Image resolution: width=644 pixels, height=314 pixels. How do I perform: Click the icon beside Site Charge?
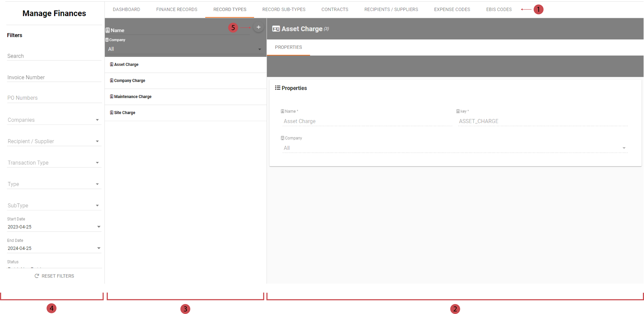point(111,113)
